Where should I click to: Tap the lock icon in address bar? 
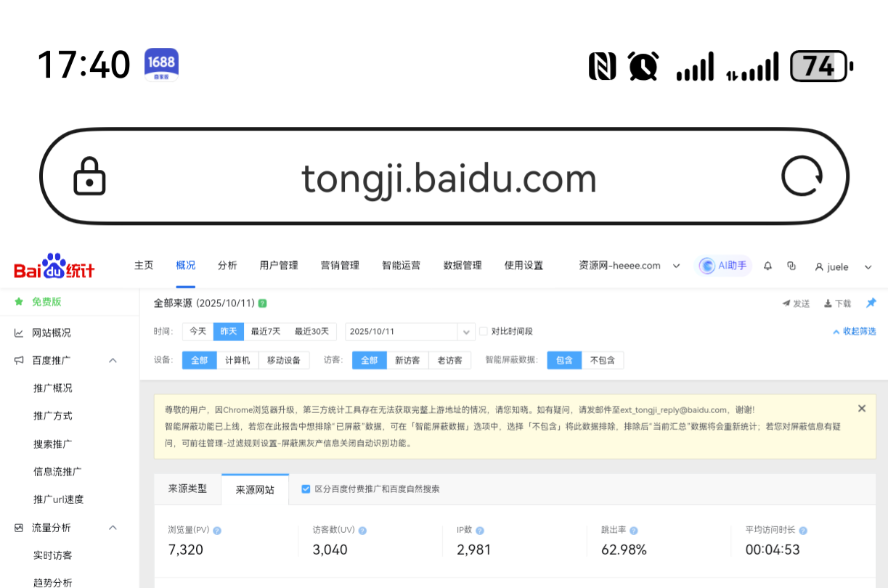[89, 176]
